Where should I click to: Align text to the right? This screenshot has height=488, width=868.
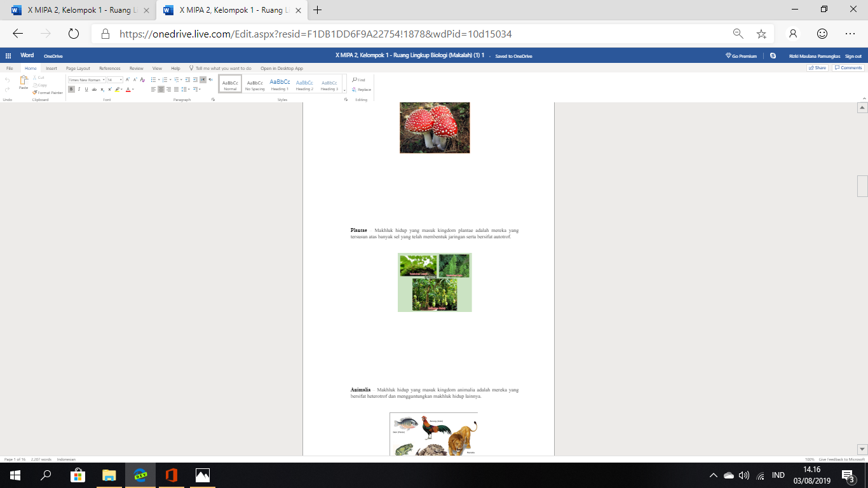click(x=168, y=90)
